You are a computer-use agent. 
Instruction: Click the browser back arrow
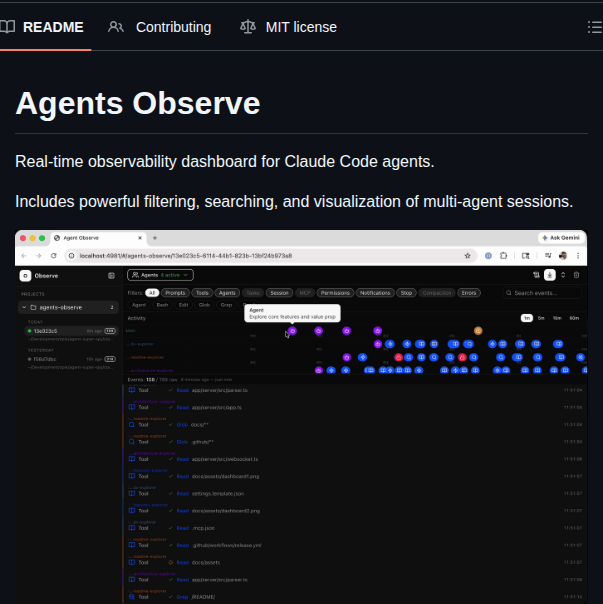[24, 255]
